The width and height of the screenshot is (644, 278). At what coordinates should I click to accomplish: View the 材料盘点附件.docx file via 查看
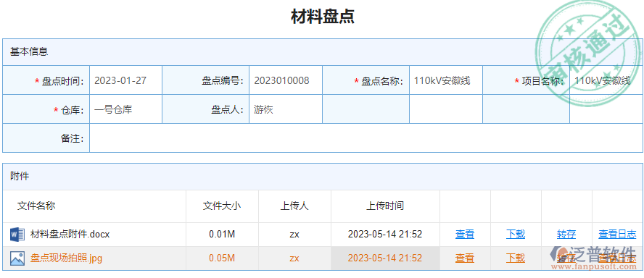point(465,235)
